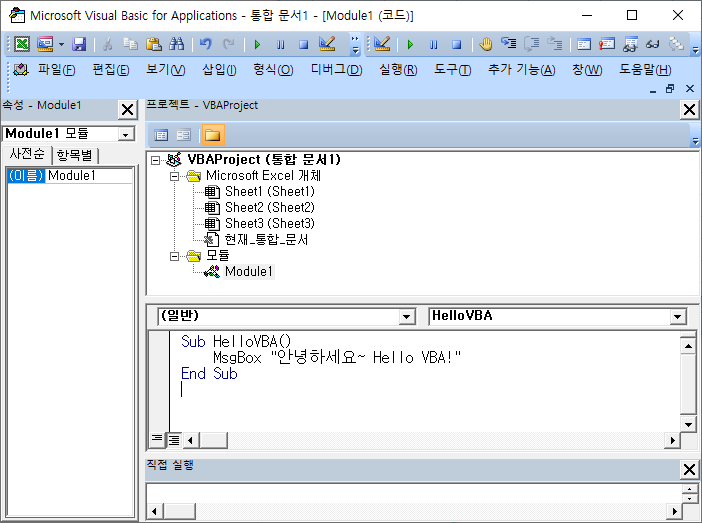
Task: Open Quick Watch with the glasses icon
Action: point(653,44)
